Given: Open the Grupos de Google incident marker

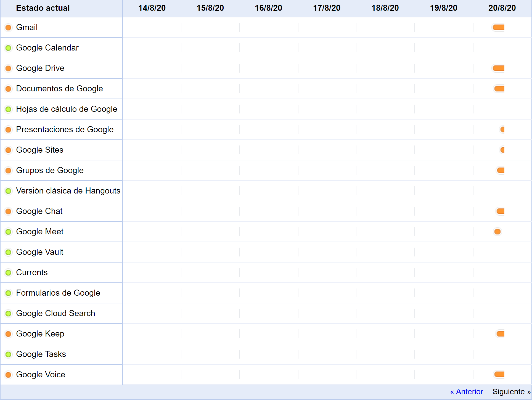Looking at the screenshot, I should [501, 170].
